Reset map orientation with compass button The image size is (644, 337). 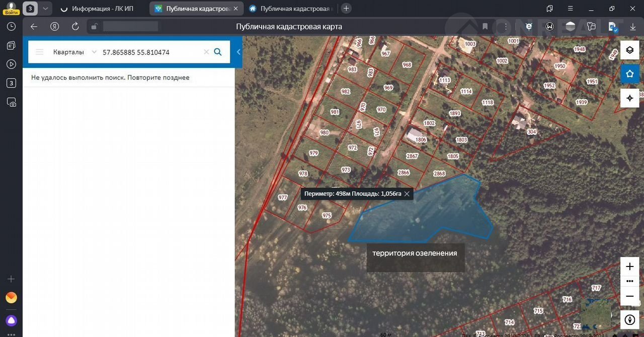click(629, 320)
